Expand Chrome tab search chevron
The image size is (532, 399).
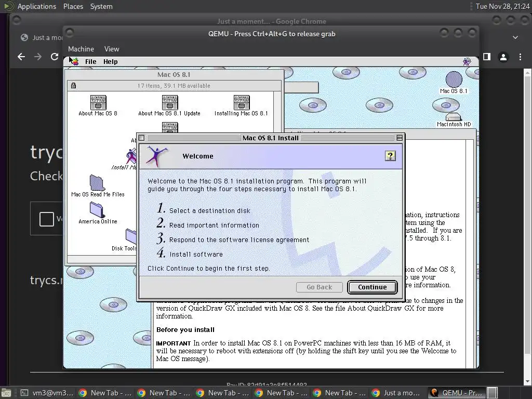tap(515, 37)
